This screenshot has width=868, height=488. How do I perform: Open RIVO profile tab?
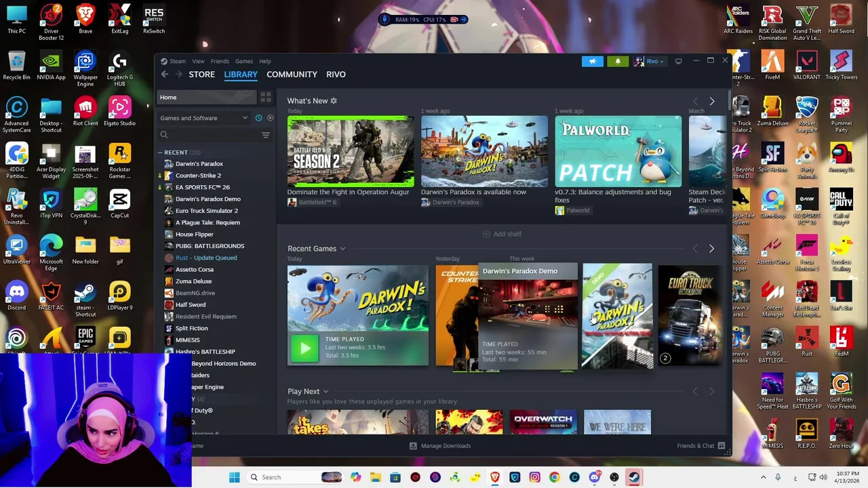coord(336,75)
